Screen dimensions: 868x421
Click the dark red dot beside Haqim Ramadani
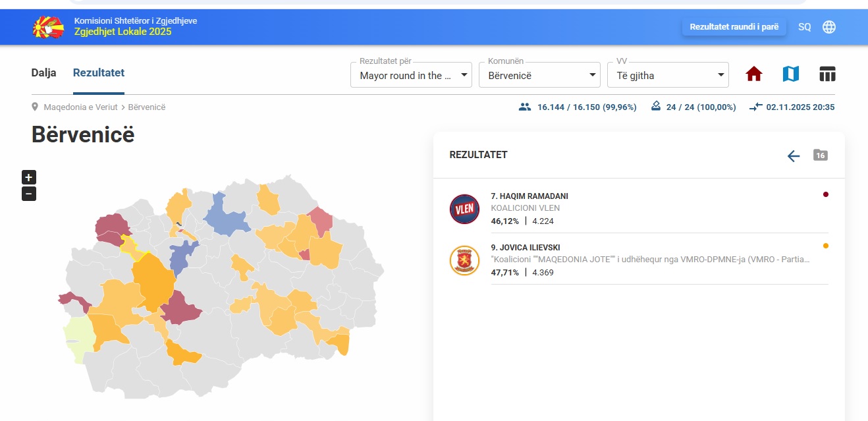(825, 194)
